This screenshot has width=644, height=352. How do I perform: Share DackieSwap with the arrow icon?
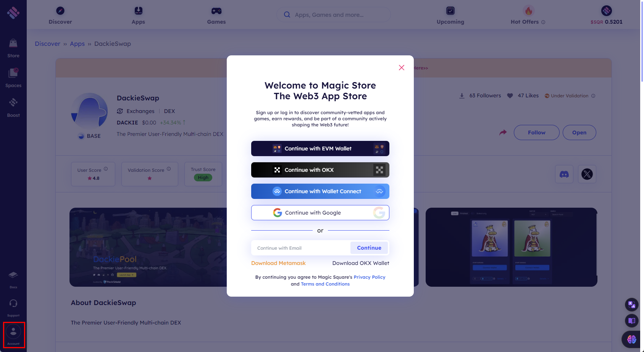tap(503, 132)
